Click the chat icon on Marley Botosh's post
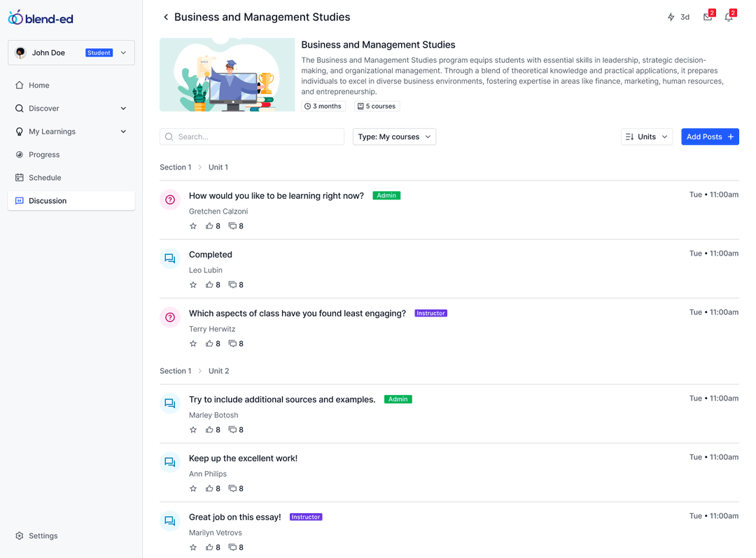 (x=170, y=403)
